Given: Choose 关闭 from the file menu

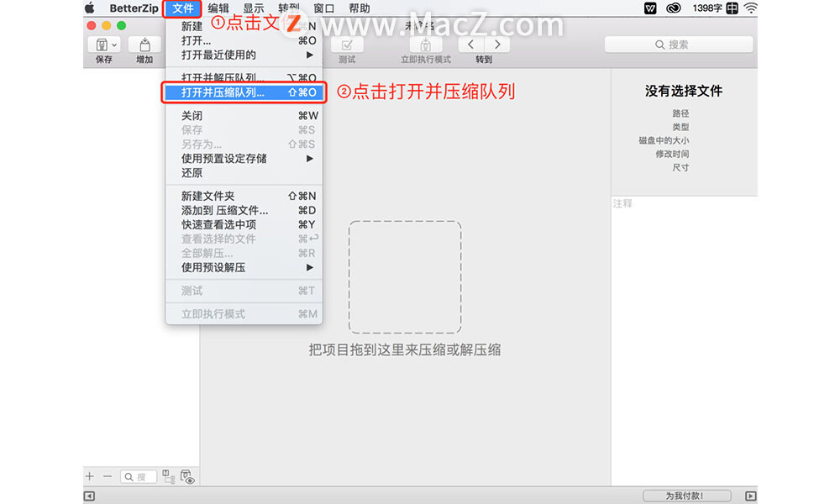Looking at the screenshot, I should [x=244, y=116].
